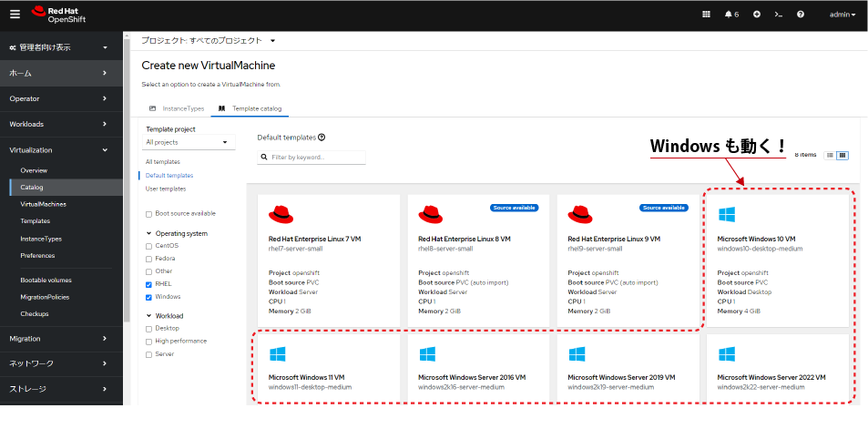Open the admin user menu
The image size is (868, 439).
tap(842, 15)
